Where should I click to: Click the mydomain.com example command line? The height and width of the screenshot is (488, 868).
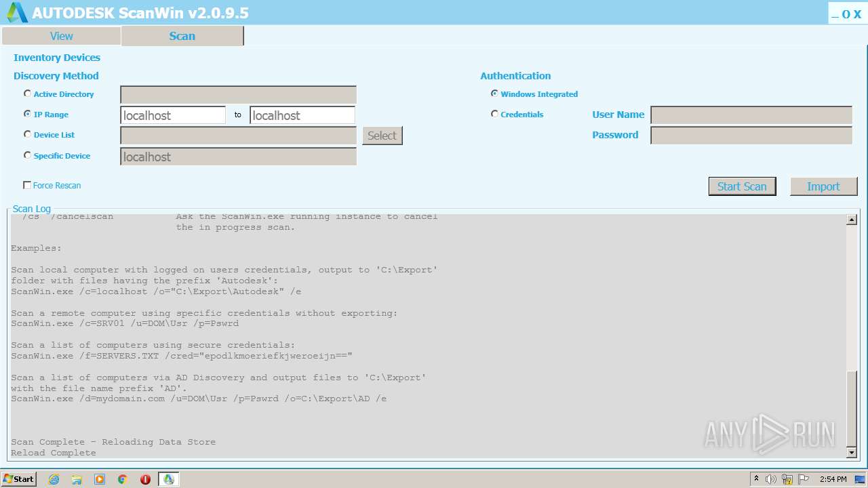[199, 399]
